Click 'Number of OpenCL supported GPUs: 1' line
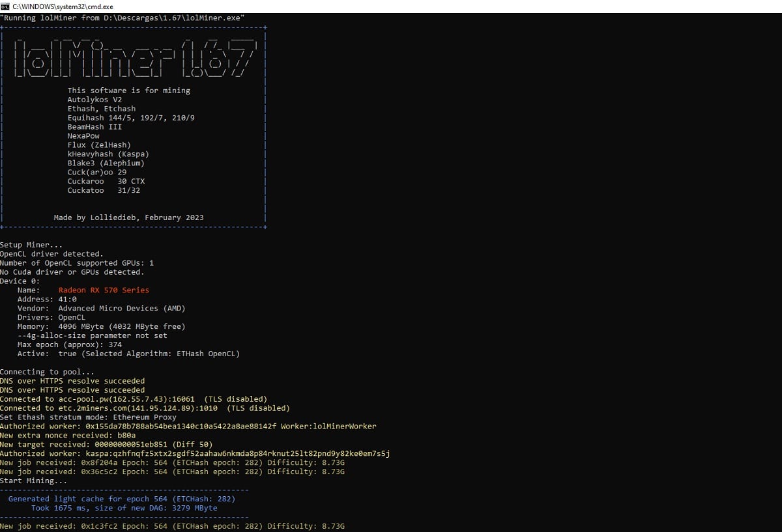Image resolution: width=782 pixels, height=532 pixels. coord(77,263)
